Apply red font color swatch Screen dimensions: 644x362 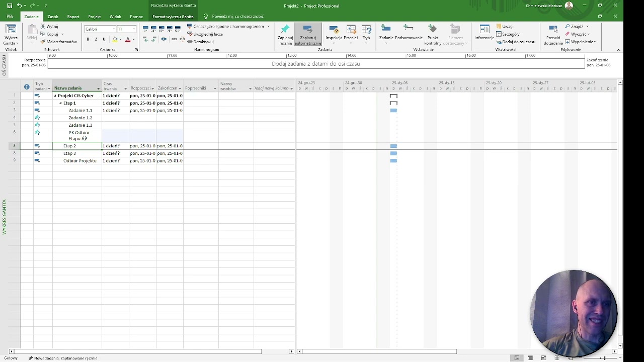point(128,39)
